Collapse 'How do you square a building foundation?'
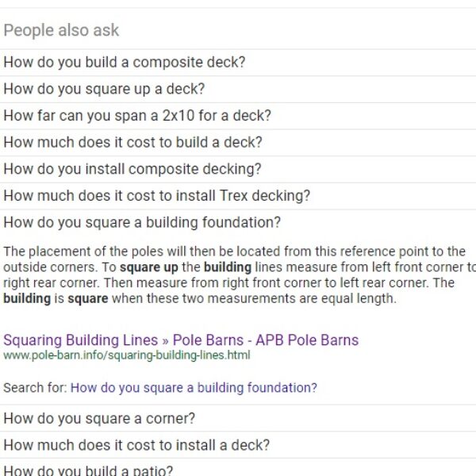The width and height of the screenshot is (476, 476). 142,223
